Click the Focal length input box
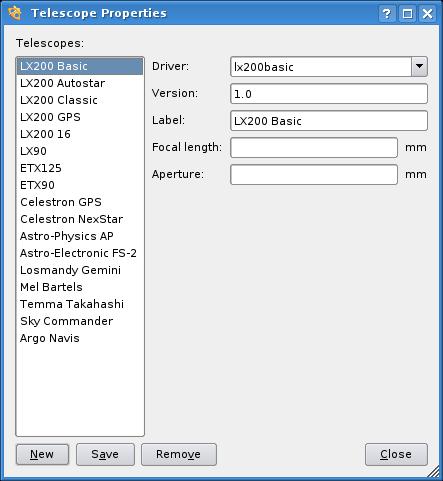Image resolution: width=443 pixels, height=481 pixels. pos(314,147)
